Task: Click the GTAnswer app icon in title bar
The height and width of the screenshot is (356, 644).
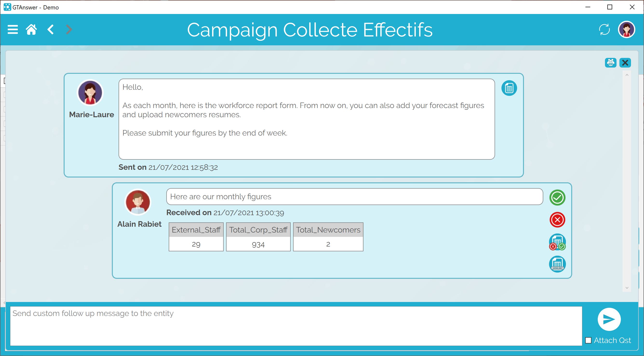Action: pyautogui.click(x=7, y=7)
